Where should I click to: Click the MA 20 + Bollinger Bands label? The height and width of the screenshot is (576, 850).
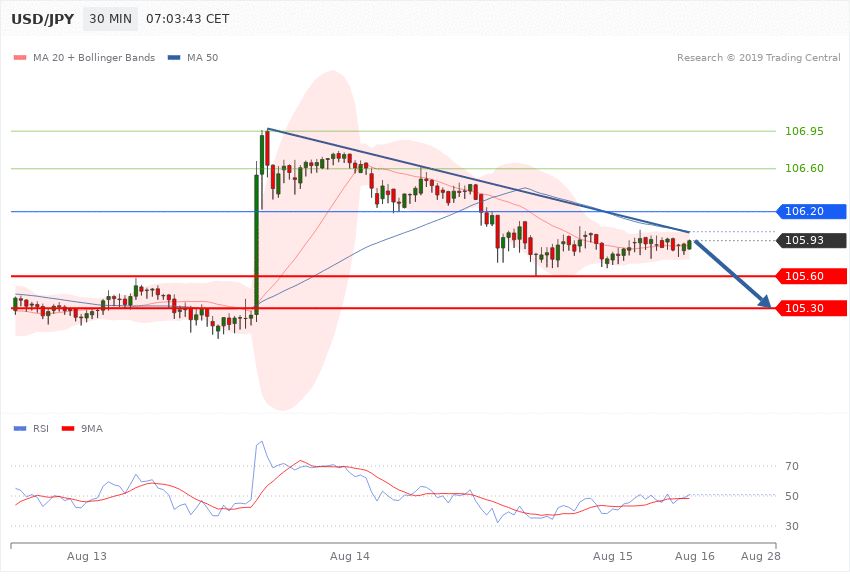tap(94, 57)
